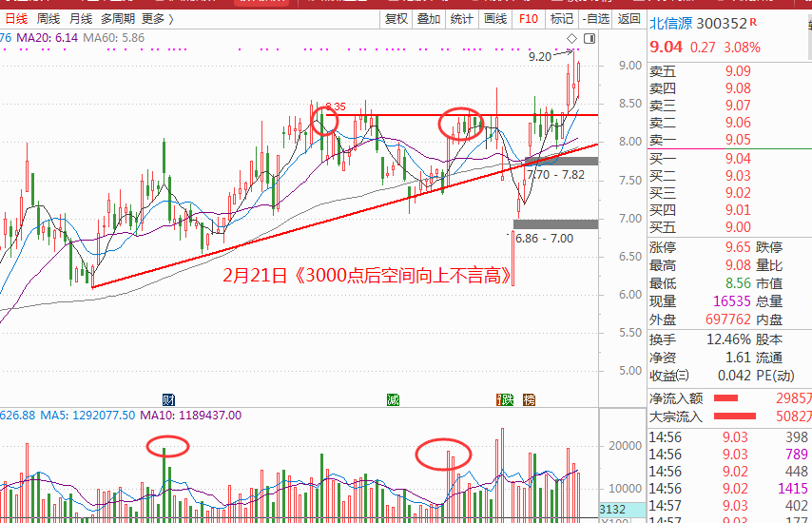This screenshot has width=812, height=523.
Task: Click the 返回 back button
Action: pos(629,19)
